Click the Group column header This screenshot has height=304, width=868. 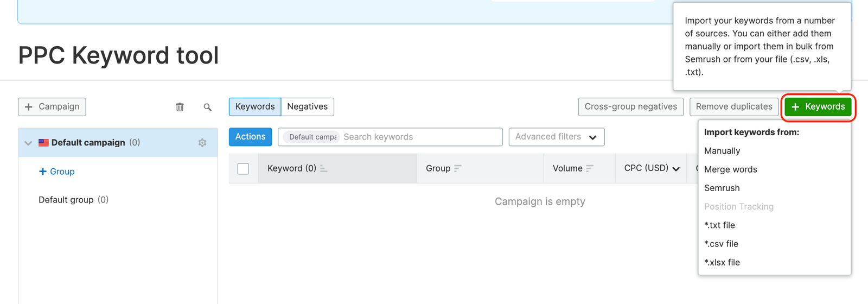(480, 169)
